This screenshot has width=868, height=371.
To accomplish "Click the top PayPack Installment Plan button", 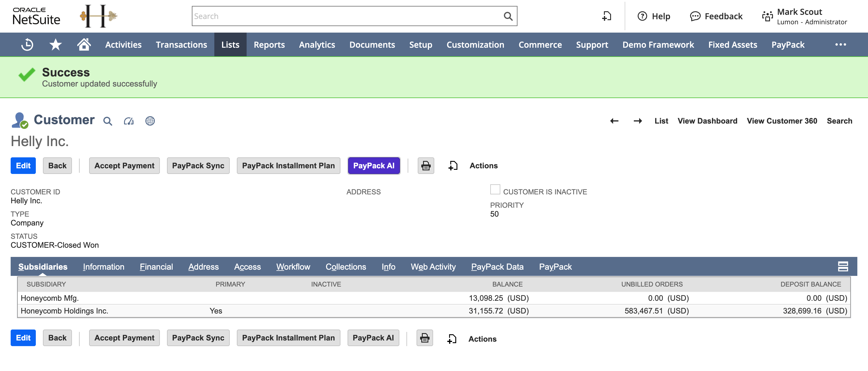I will pyautogui.click(x=288, y=166).
